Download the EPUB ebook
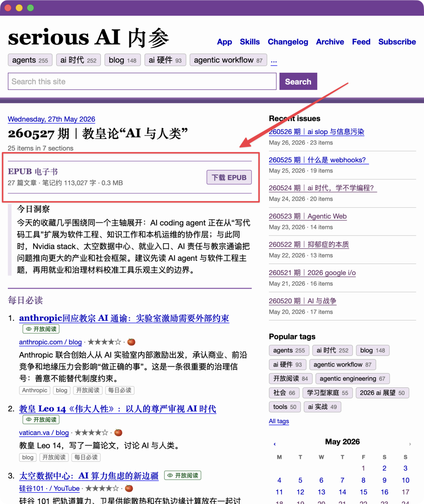This screenshot has height=504, width=424. (x=229, y=178)
